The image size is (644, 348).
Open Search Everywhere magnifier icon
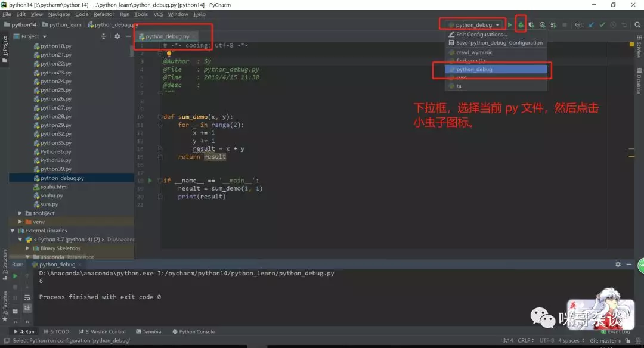(x=637, y=24)
